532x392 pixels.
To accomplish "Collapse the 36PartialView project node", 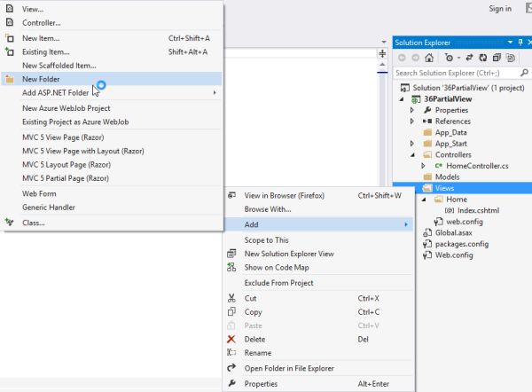I will [402, 99].
